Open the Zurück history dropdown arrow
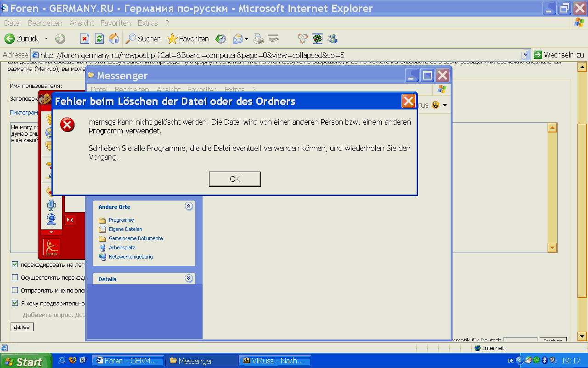Viewport: 588px width, 368px height. coord(46,39)
